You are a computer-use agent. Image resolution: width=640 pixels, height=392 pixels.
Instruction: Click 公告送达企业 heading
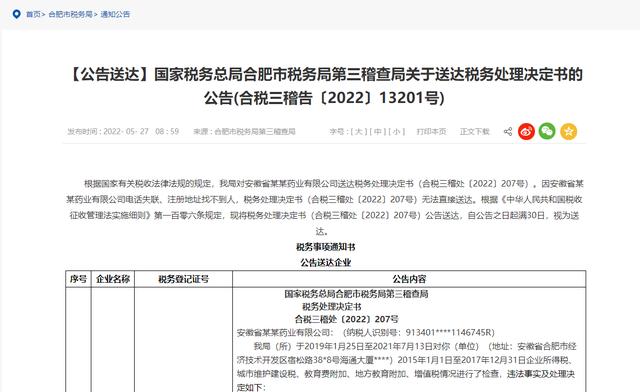coord(325,263)
